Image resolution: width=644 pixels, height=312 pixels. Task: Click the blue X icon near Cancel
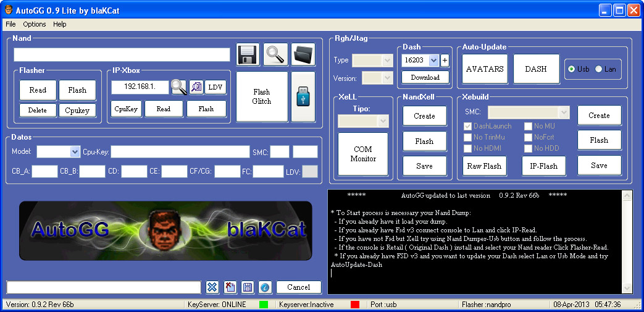pyautogui.click(x=212, y=287)
